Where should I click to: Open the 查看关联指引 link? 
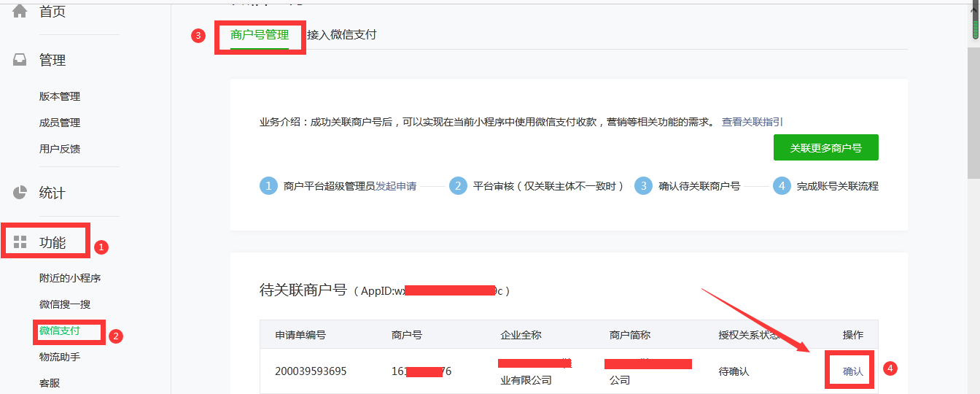(x=752, y=122)
